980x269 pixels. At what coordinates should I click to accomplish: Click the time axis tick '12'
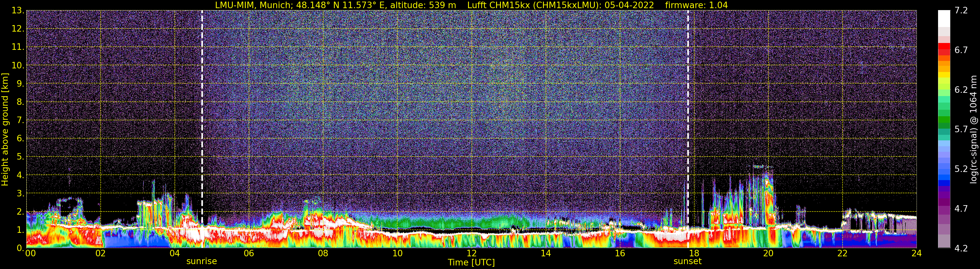471,253
